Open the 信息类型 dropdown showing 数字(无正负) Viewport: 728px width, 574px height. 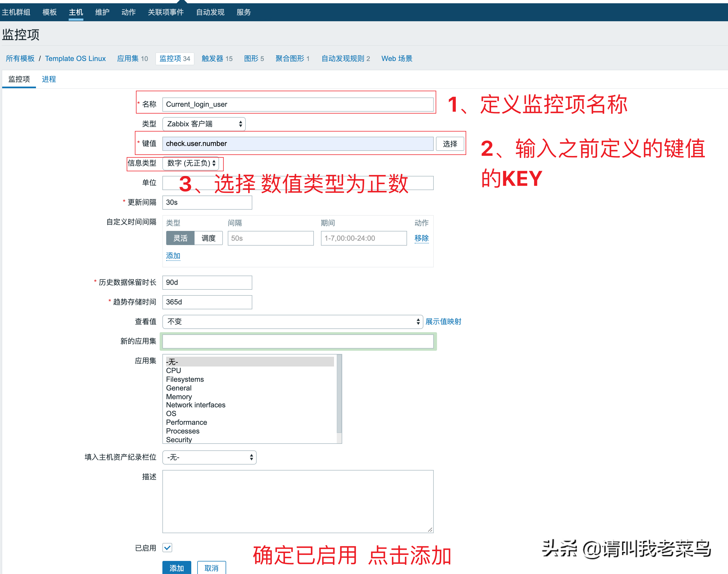point(191,164)
